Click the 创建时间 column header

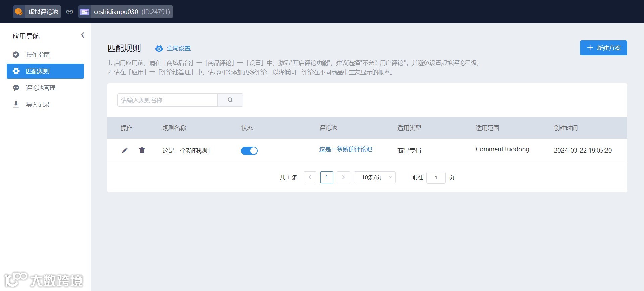pos(566,128)
